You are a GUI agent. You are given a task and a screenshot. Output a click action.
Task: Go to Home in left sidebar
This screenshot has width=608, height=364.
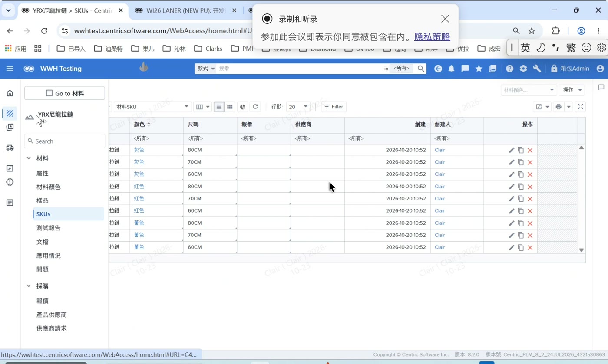coord(10,93)
